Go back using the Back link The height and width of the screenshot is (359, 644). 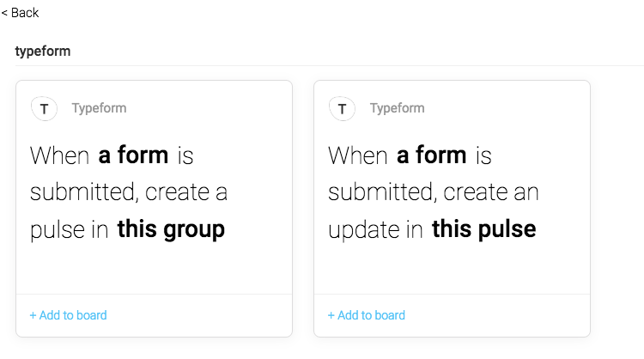pos(20,13)
